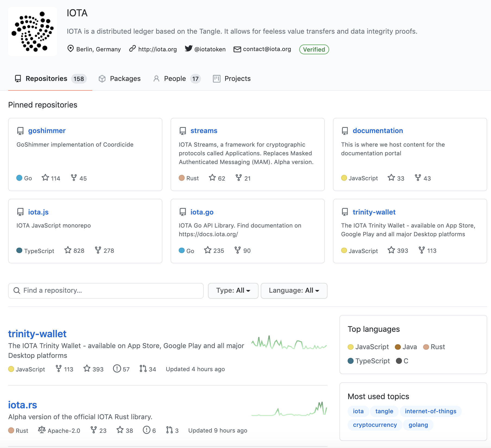This screenshot has height=448, width=491.
Task: Click the Apache-2.0 license of iota.rs
Action: pos(59,430)
